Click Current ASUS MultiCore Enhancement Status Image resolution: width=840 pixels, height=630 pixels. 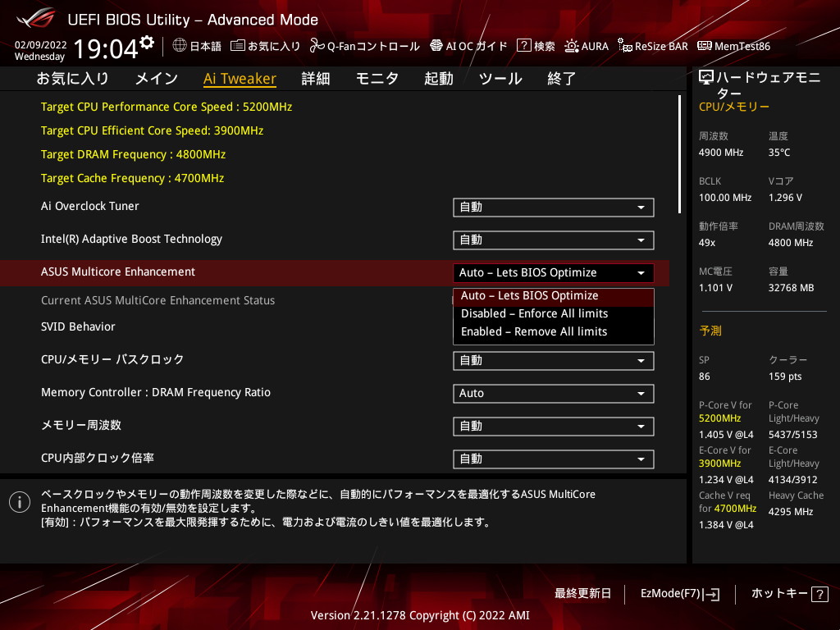pos(158,300)
